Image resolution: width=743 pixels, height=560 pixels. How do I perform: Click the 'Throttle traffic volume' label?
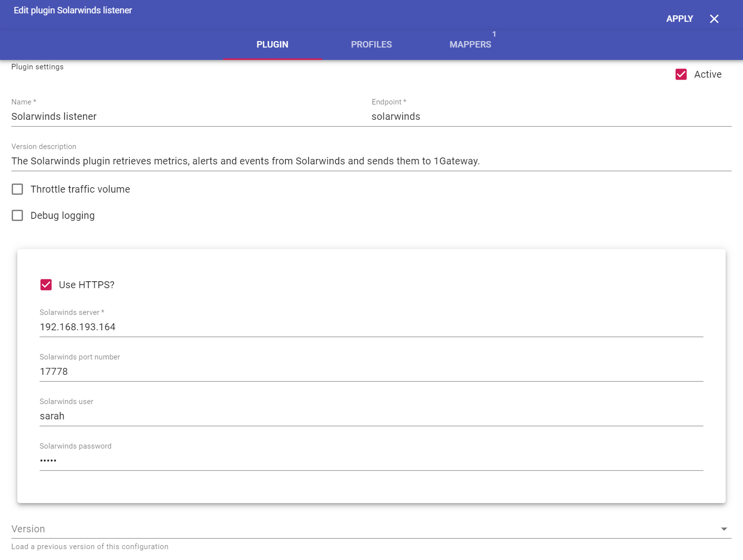click(80, 189)
